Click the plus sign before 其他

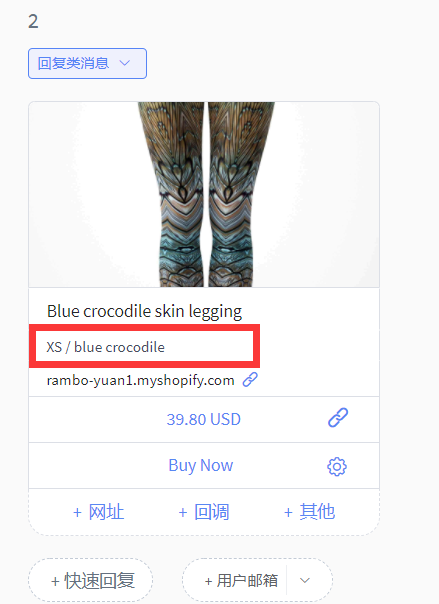point(288,513)
